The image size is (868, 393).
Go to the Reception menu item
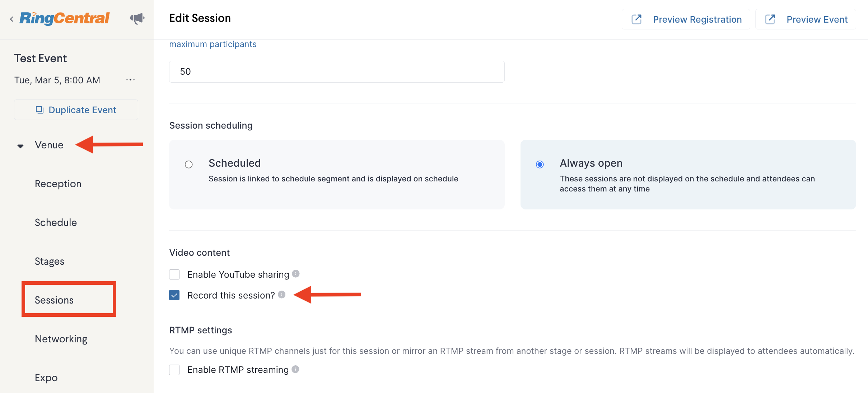(x=58, y=184)
